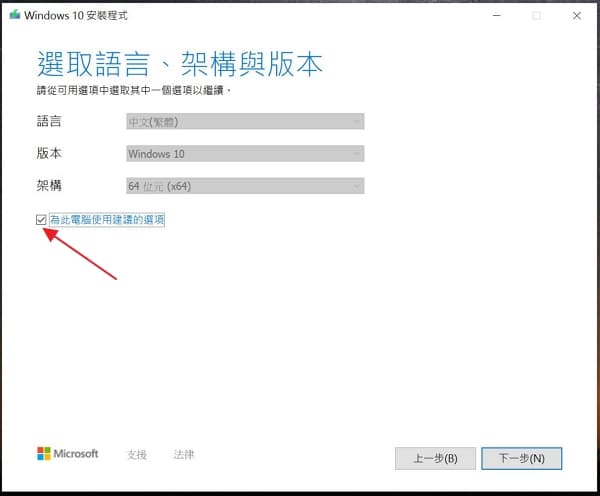600x496 pixels.
Task: Open the 版本 dropdown showing Windows 10
Action: 245,154
